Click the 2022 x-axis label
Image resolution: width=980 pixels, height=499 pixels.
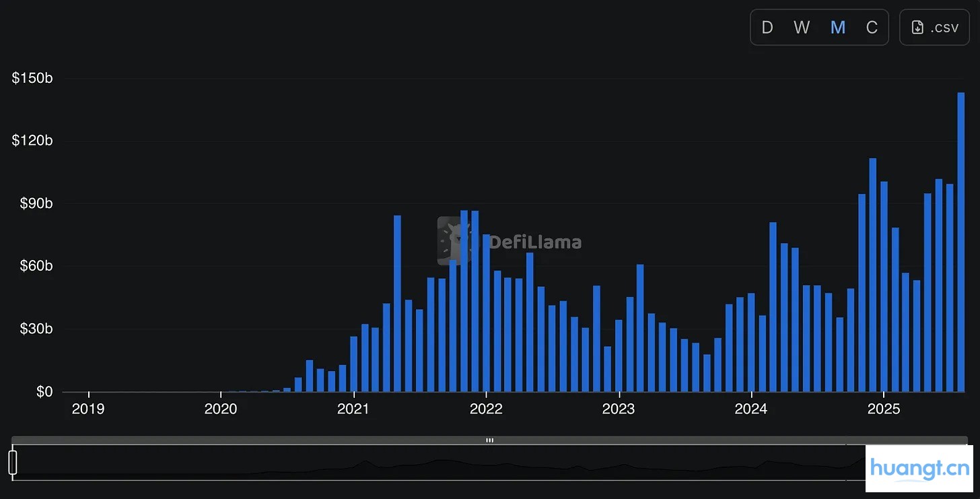tap(486, 409)
